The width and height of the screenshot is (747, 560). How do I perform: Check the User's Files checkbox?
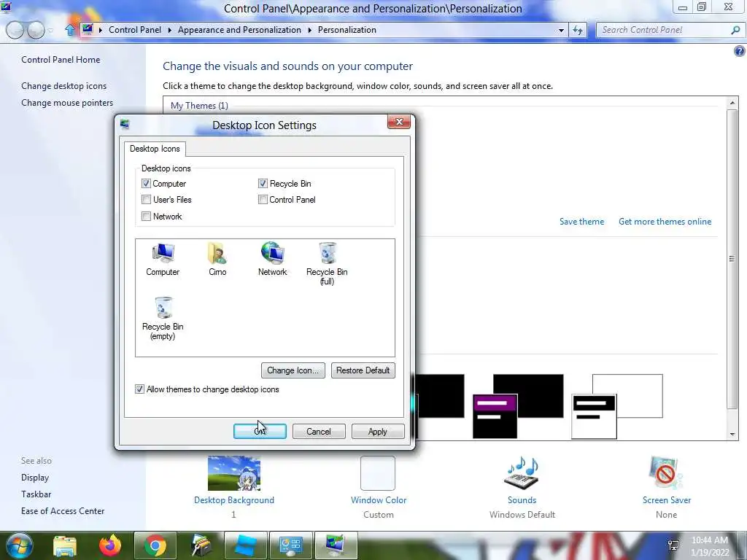(x=146, y=200)
